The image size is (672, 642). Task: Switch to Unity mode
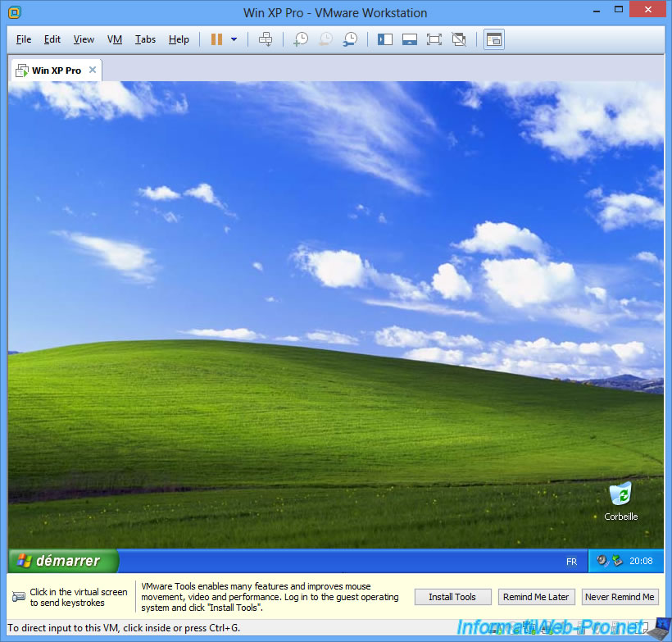459,39
